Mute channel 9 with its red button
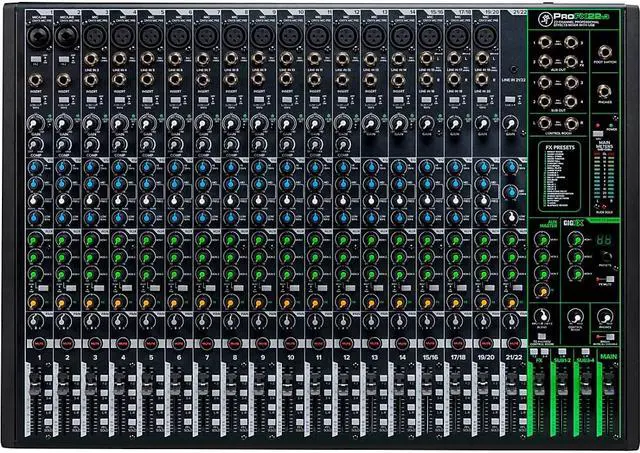 click(x=262, y=344)
